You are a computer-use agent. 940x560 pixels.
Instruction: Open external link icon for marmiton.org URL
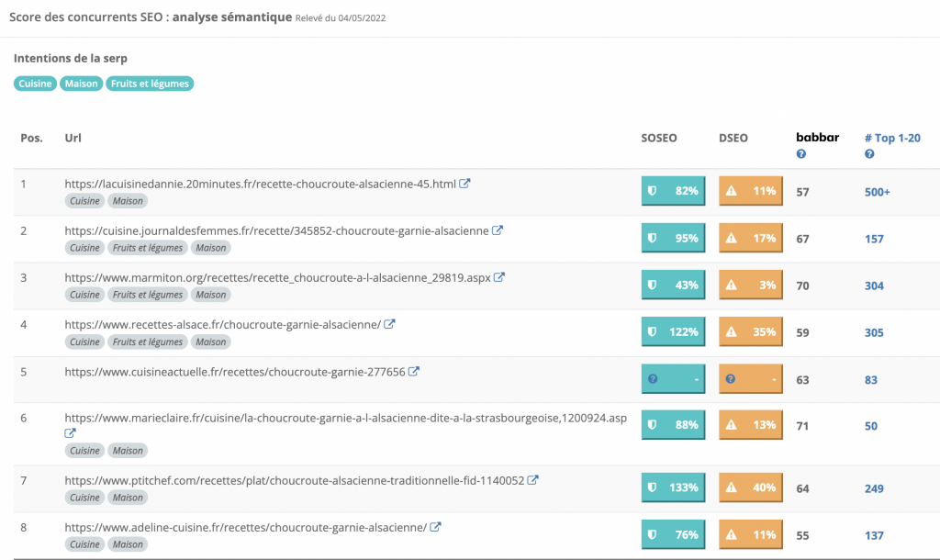point(499,277)
